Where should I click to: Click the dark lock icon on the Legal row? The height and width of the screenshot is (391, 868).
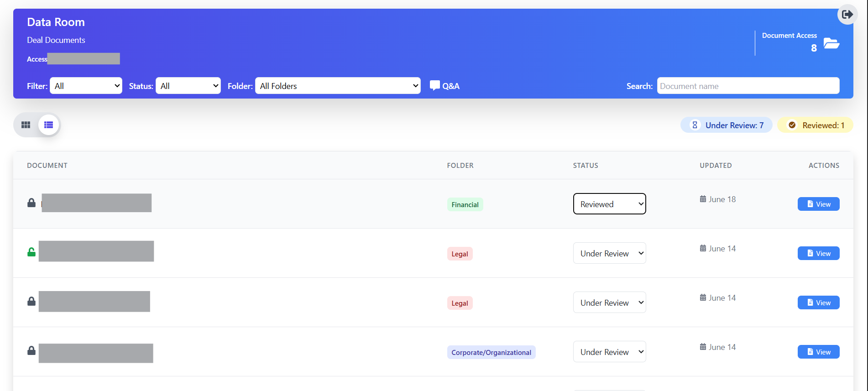coord(31,301)
